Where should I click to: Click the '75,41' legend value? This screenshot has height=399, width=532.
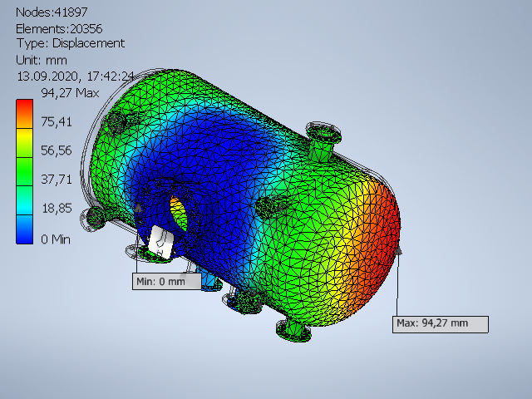tap(57, 122)
